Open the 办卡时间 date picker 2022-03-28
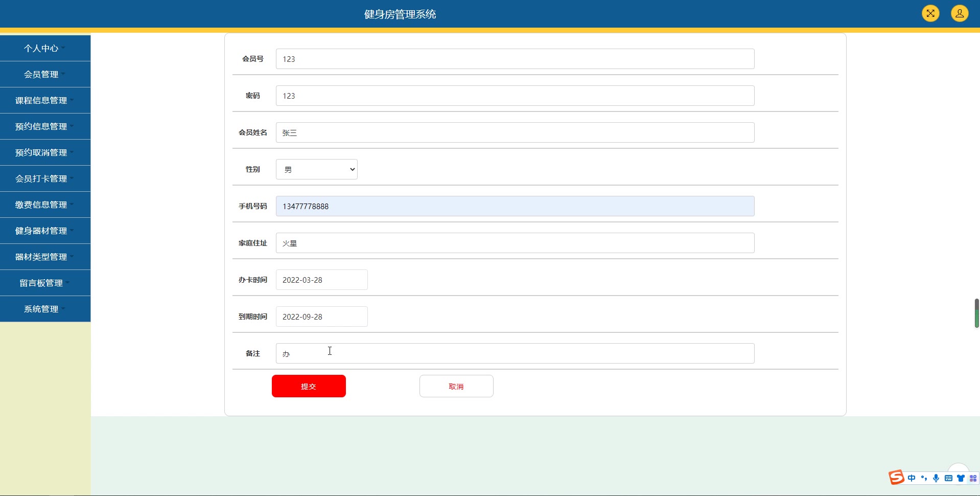The height and width of the screenshot is (496, 980). pos(322,280)
